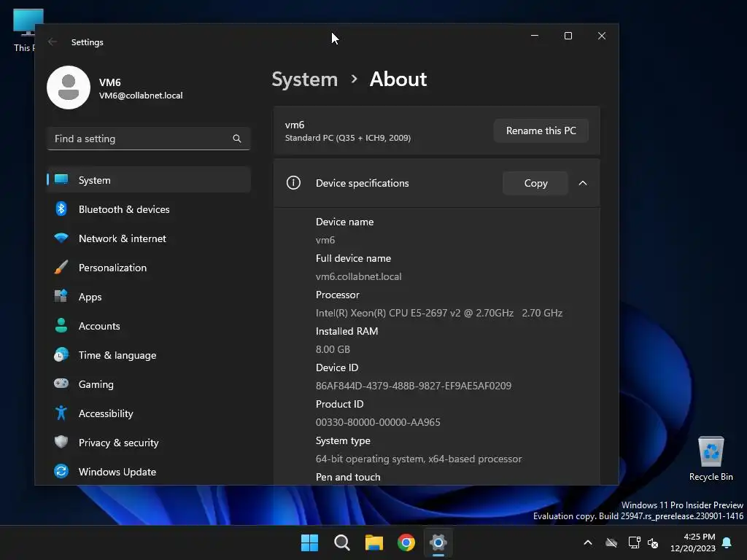Screen dimensions: 747x560
Task: Click the muted volume tray icon
Action: click(x=653, y=542)
